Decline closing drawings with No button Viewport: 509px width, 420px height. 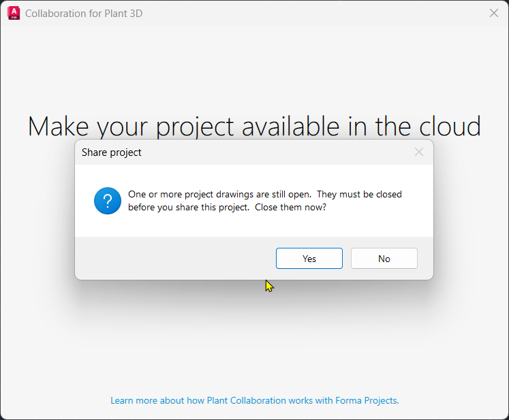click(384, 259)
